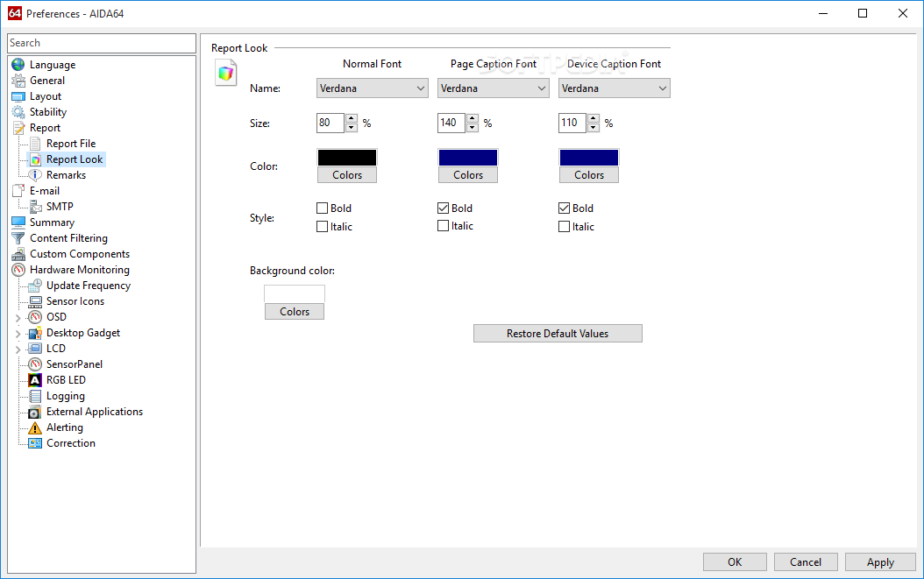Screen dimensions: 924x579
Task: Select Report File in the tree
Action: click(x=71, y=144)
